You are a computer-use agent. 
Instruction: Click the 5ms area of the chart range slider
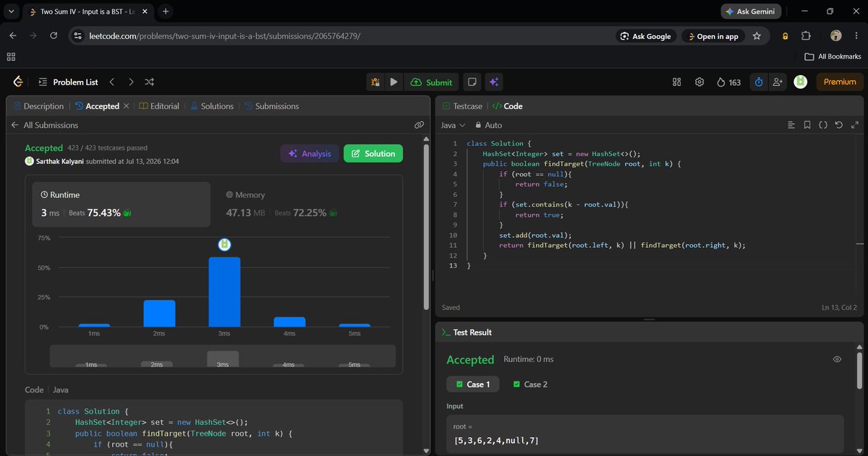[354, 364]
